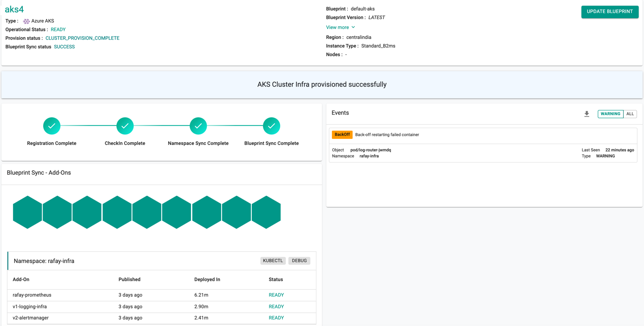Click READY status for v2-alertmanager
The height and width of the screenshot is (326, 644).
click(276, 318)
